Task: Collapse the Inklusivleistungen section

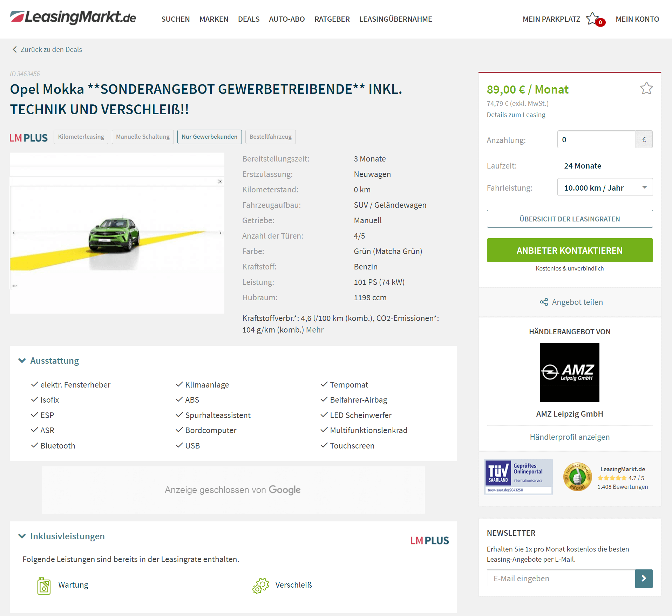Action: coord(22,536)
